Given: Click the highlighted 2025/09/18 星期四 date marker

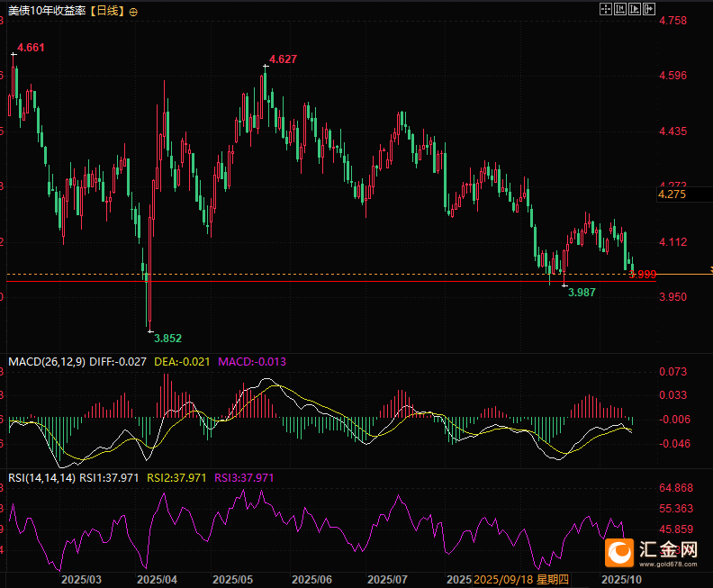Looking at the screenshot, I should pyautogui.click(x=521, y=580).
